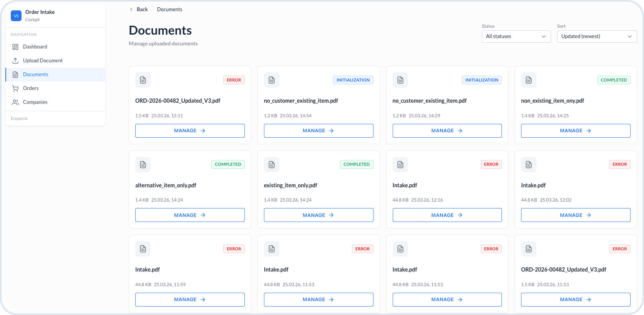644x315 pixels.
Task: Click file icon on existing_item_only.pdf card
Action: (272, 165)
